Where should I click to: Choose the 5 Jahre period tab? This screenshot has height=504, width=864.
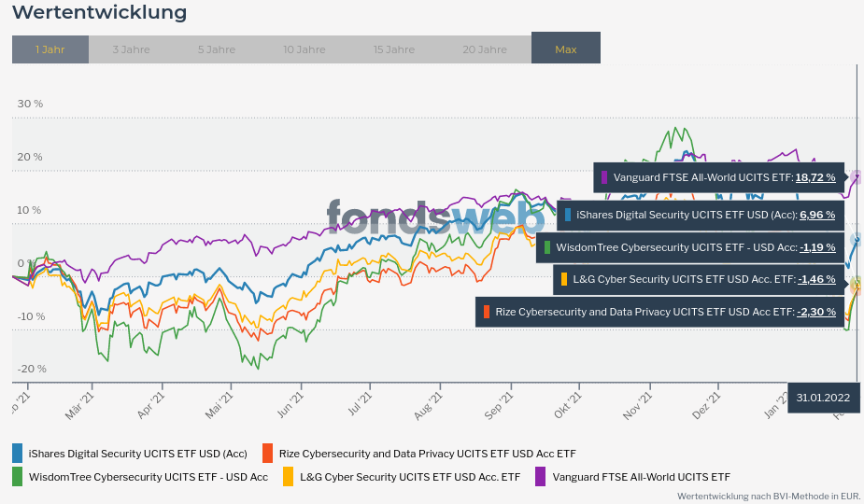point(217,49)
